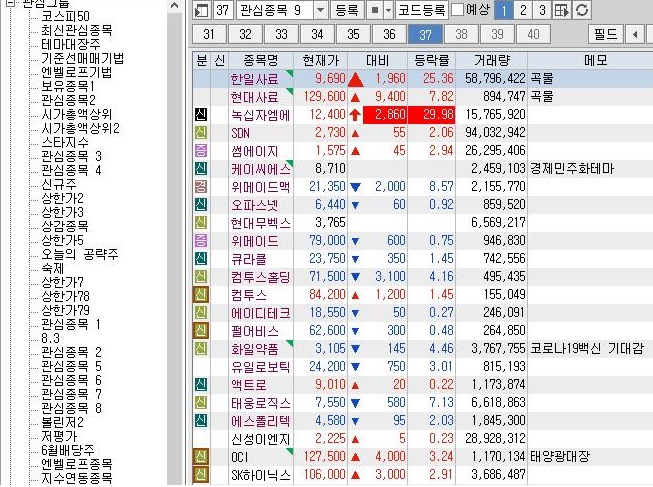Screen dimensions: 653x487
Task: Click the 증 badge icon on 위메이드 row
Action: click(x=201, y=240)
